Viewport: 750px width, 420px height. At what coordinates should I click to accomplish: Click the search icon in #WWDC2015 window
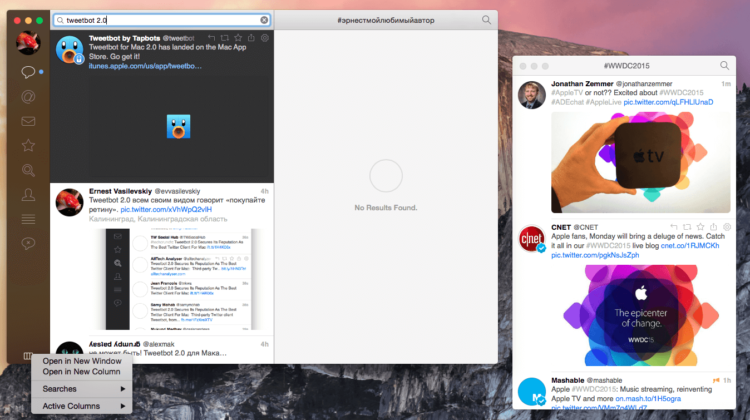point(725,66)
